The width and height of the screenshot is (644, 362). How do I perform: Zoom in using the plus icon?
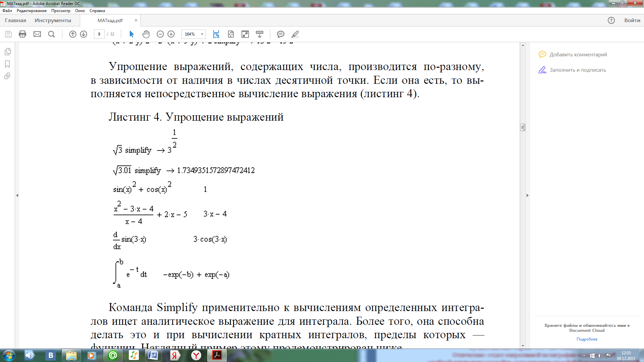(171, 34)
